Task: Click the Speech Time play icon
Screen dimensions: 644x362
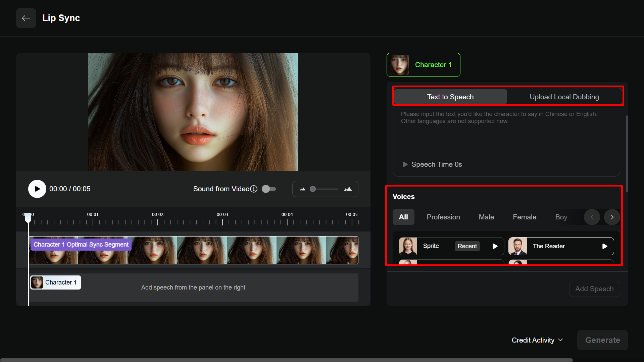Action: [x=405, y=164]
